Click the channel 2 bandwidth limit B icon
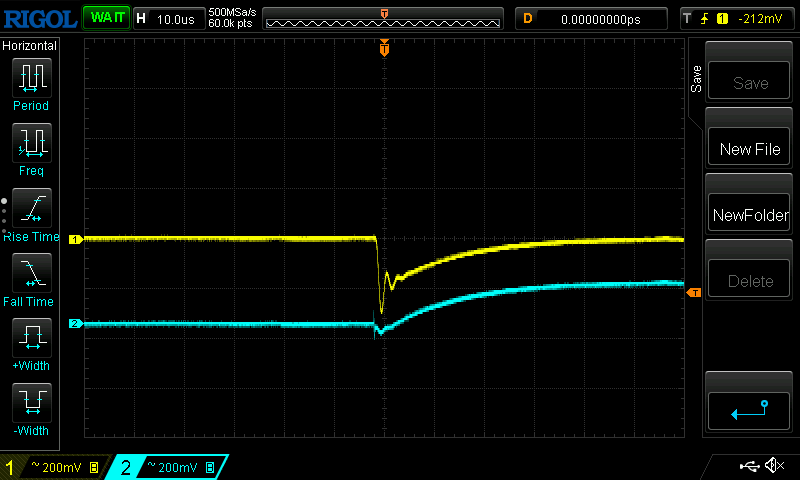The height and width of the screenshot is (480, 800). click(210, 467)
